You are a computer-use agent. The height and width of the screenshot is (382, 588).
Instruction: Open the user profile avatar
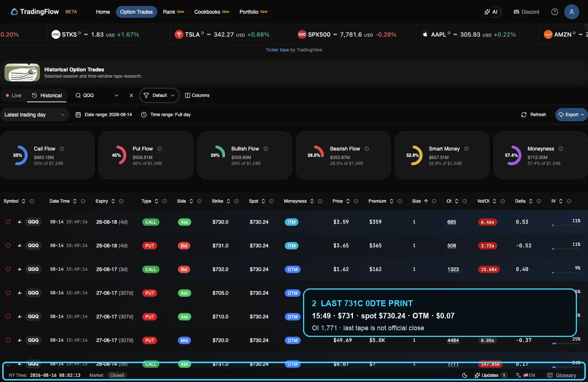571,12
